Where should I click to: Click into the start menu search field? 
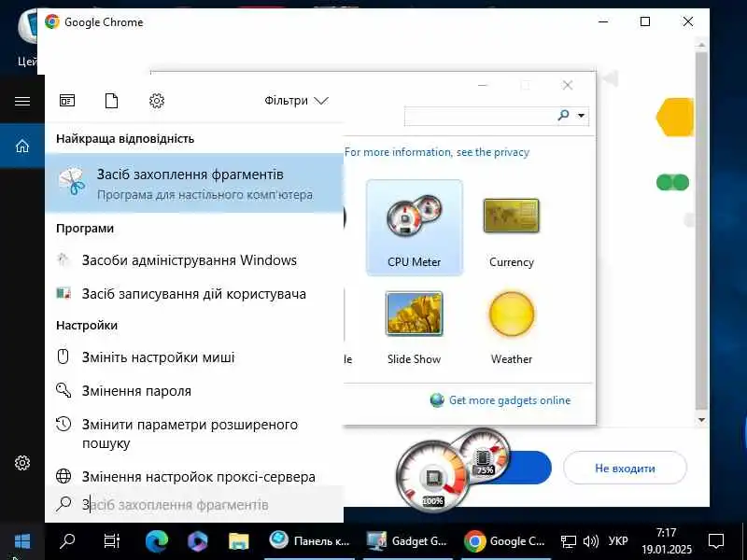pyautogui.click(x=194, y=504)
